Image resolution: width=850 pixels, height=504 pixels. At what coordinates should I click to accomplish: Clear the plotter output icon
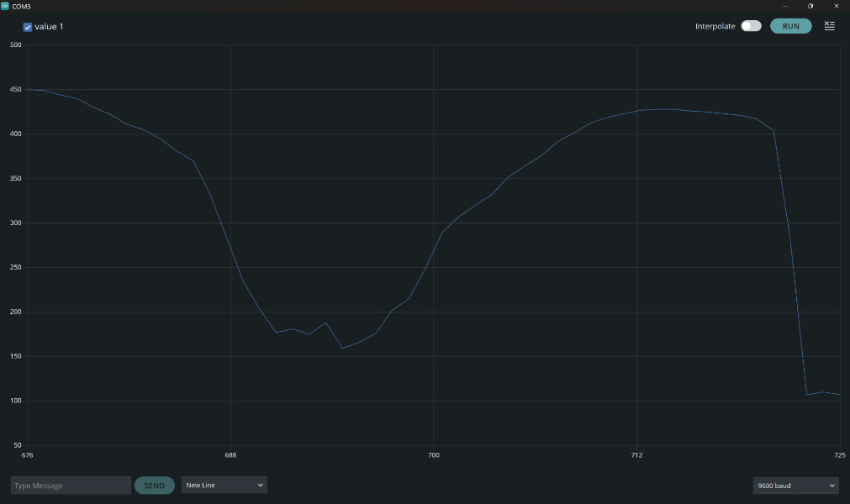[x=829, y=25]
